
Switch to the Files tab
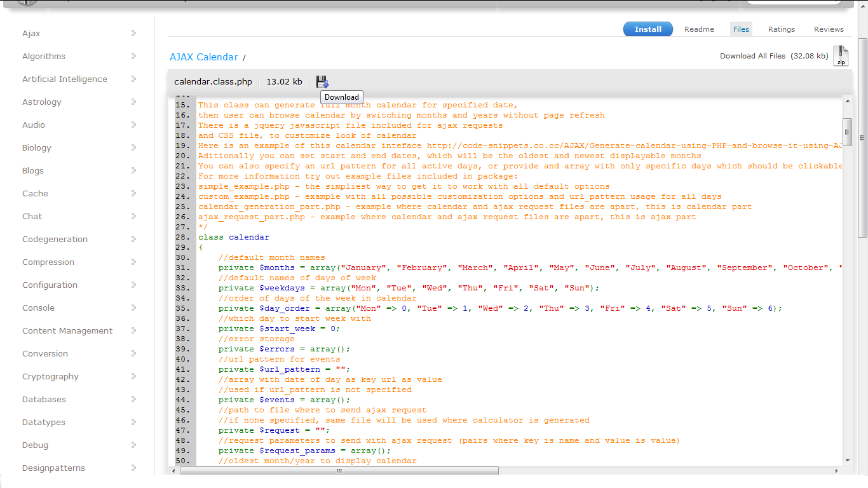coord(741,29)
